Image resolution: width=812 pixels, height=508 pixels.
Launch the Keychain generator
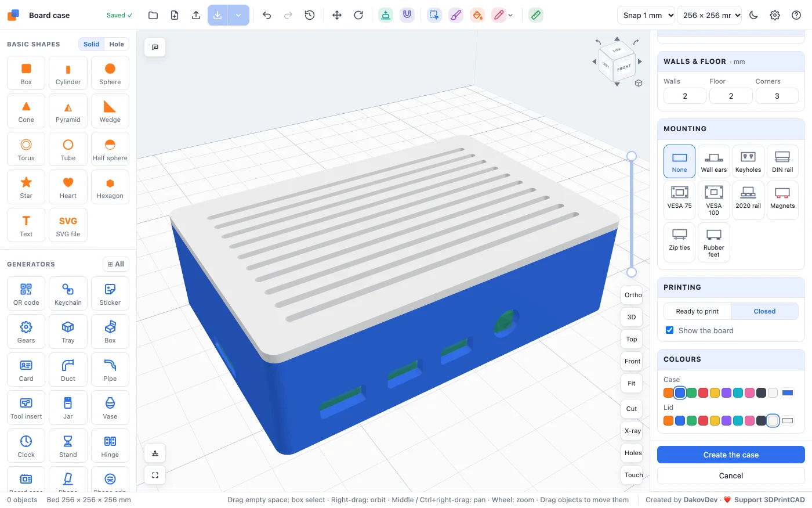68,294
